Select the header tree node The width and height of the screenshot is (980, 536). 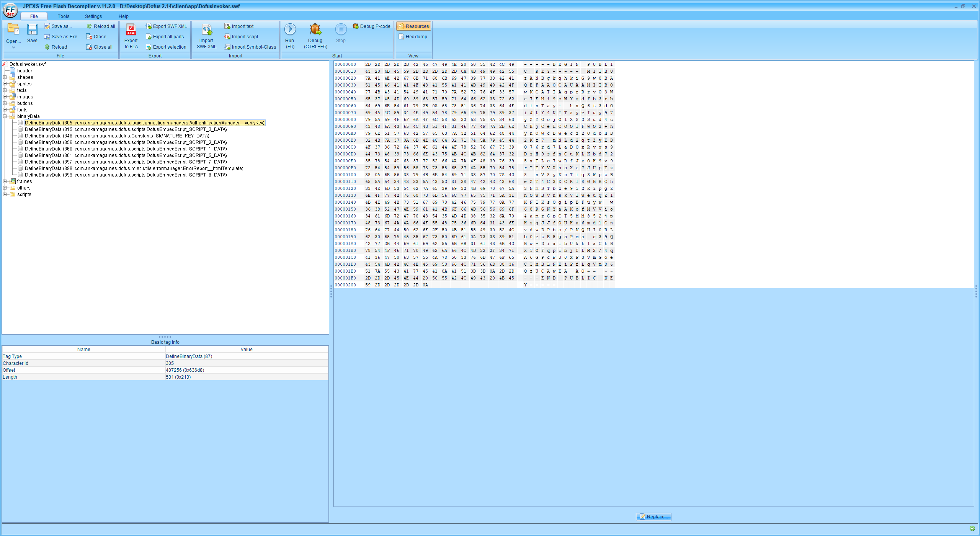pyautogui.click(x=24, y=71)
